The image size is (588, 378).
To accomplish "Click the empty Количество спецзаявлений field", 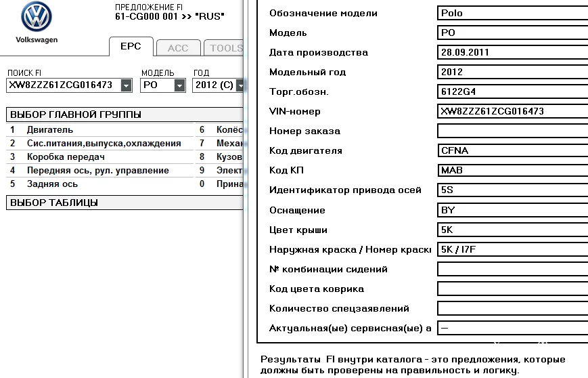I will [513, 308].
